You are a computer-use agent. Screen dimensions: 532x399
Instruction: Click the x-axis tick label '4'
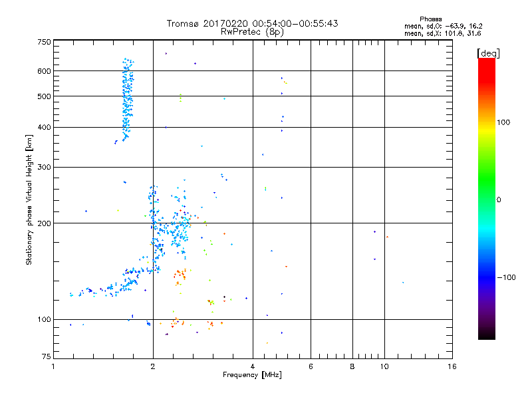[253, 366]
